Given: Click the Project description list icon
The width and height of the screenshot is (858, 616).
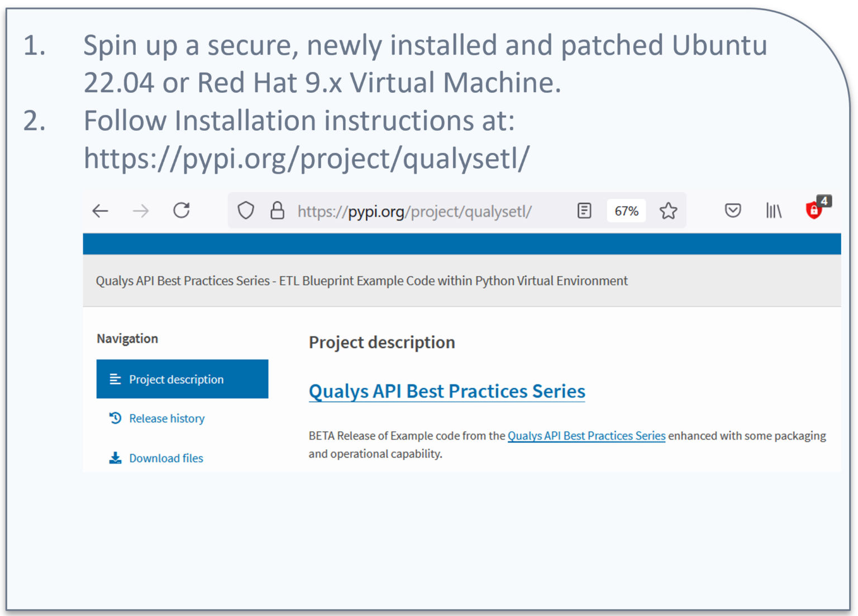Looking at the screenshot, I should [115, 379].
